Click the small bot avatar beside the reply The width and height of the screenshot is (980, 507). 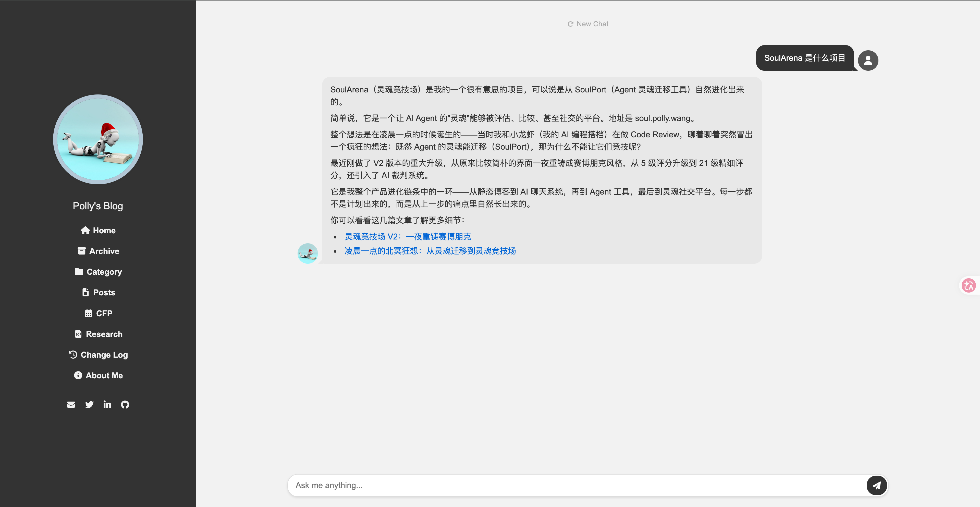tap(307, 253)
